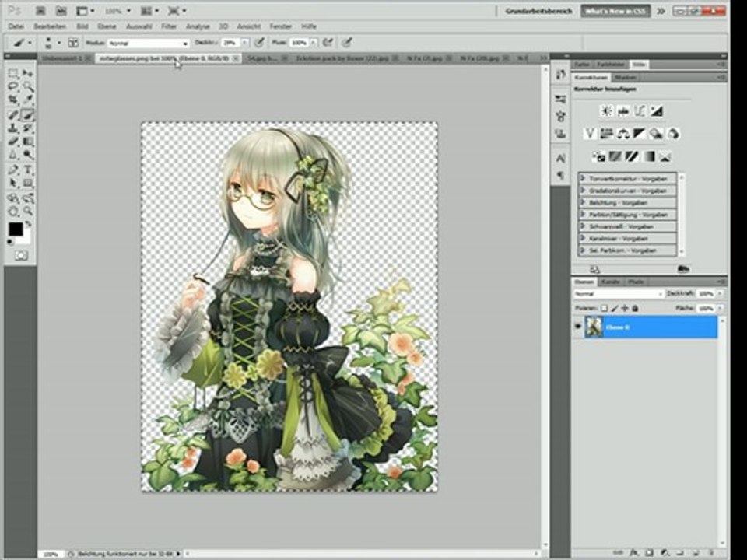Select the Move tool

(x=28, y=73)
